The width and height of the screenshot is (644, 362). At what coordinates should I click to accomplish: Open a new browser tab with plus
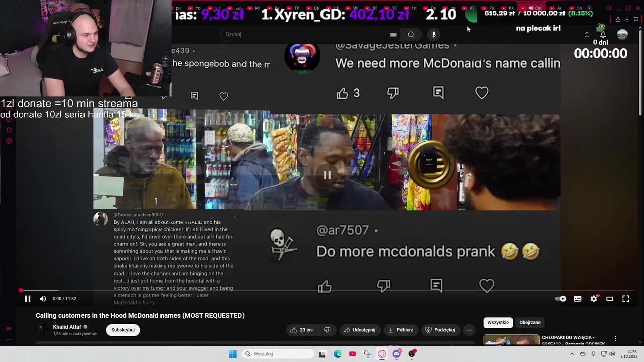coord(590,8)
